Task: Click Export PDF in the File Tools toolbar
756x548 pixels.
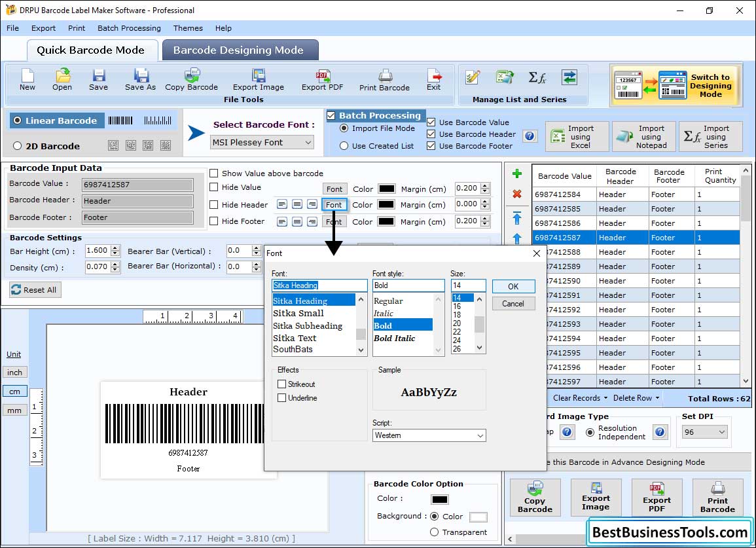Action: coord(322,80)
